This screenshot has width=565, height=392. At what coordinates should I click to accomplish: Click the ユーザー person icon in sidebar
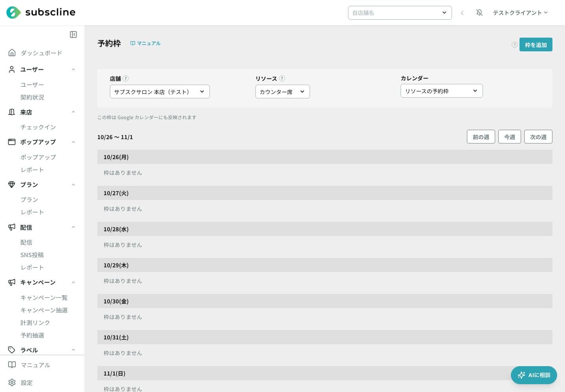tap(12, 69)
